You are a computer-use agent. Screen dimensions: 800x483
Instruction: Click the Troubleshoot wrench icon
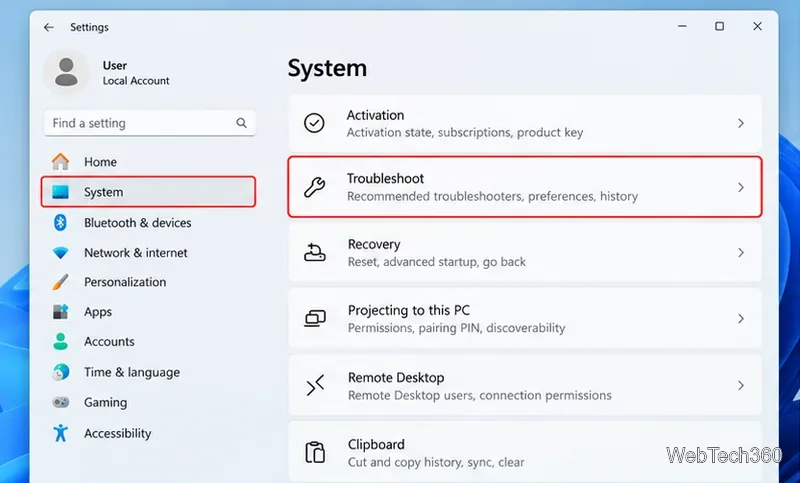[x=314, y=187]
